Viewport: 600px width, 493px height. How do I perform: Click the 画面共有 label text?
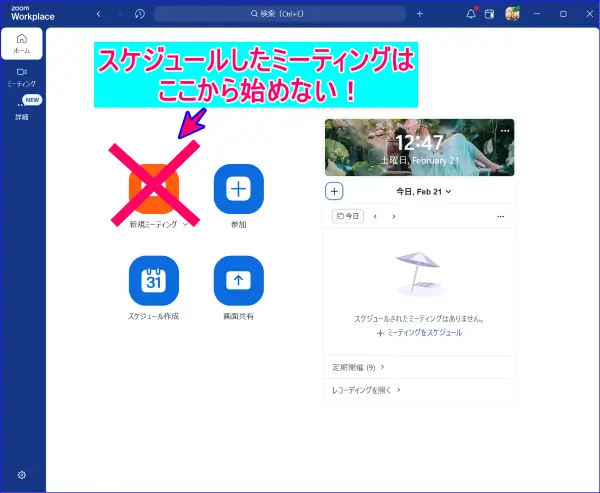238,316
